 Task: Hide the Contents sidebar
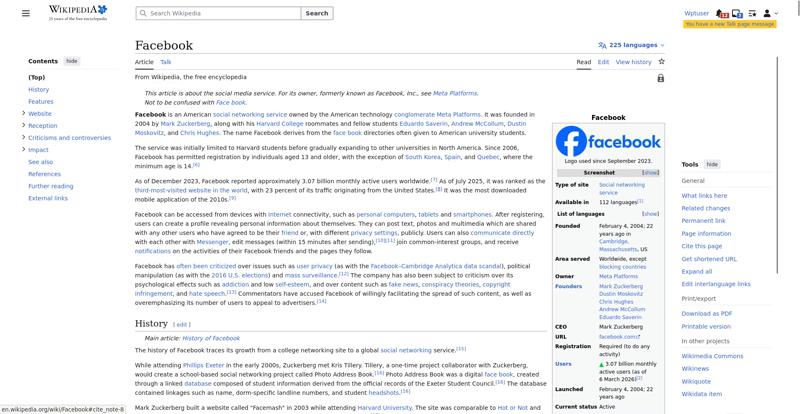tap(72, 61)
